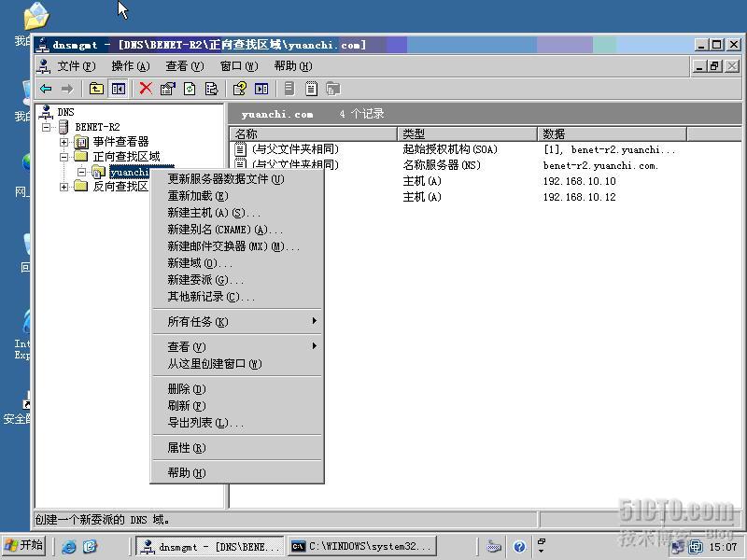
Task: Toggle the action pane toolbar icon
Action: (261, 89)
